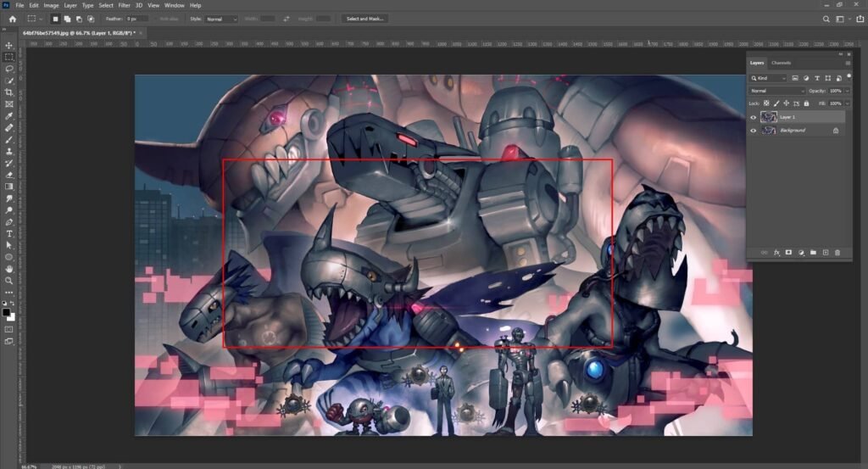Select the Dodge tool
Image resolution: width=868 pixels, height=469 pixels.
(8, 210)
